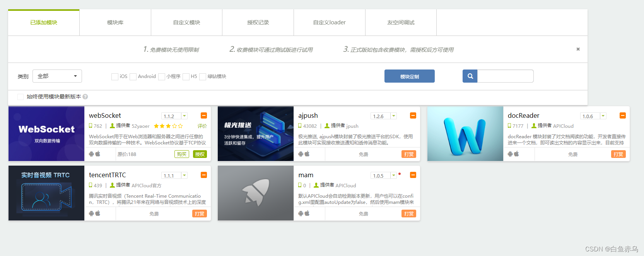Open docReader version dropdown 1.0.6

pos(593,116)
